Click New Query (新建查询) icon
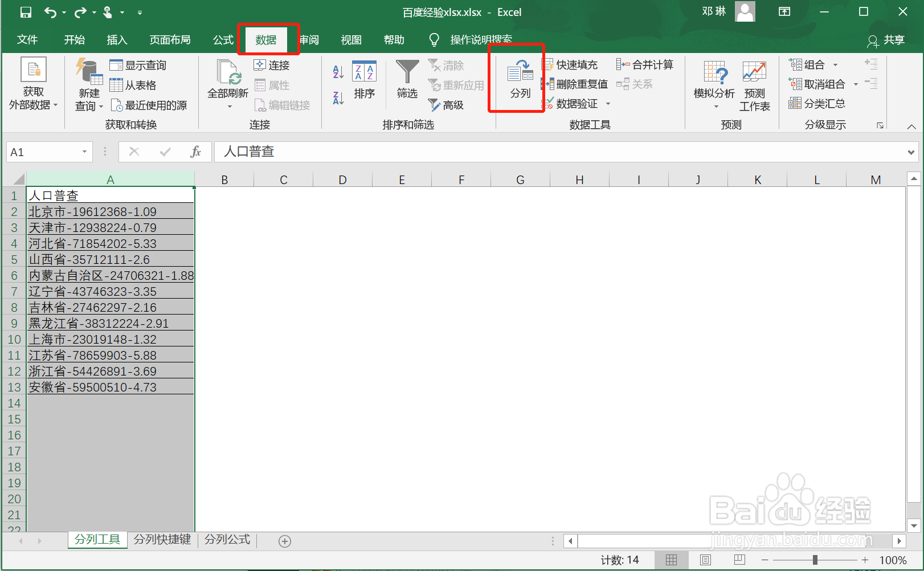 [89, 85]
